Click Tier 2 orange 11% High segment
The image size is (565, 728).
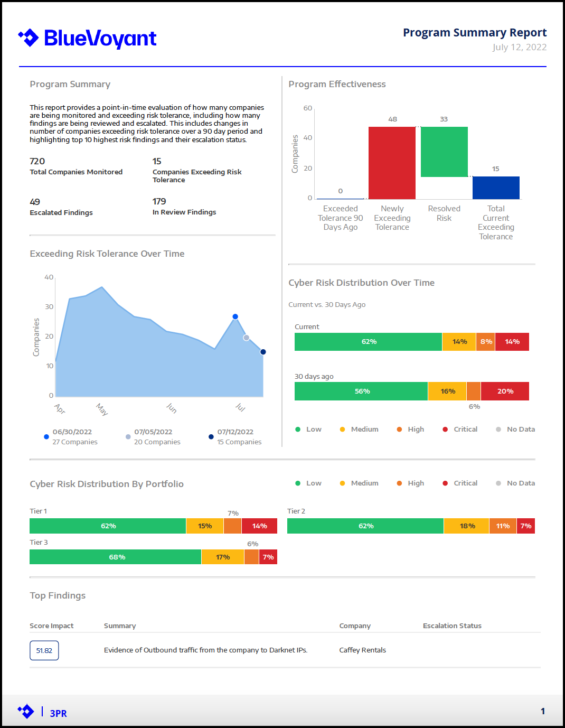click(x=503, y=526)
